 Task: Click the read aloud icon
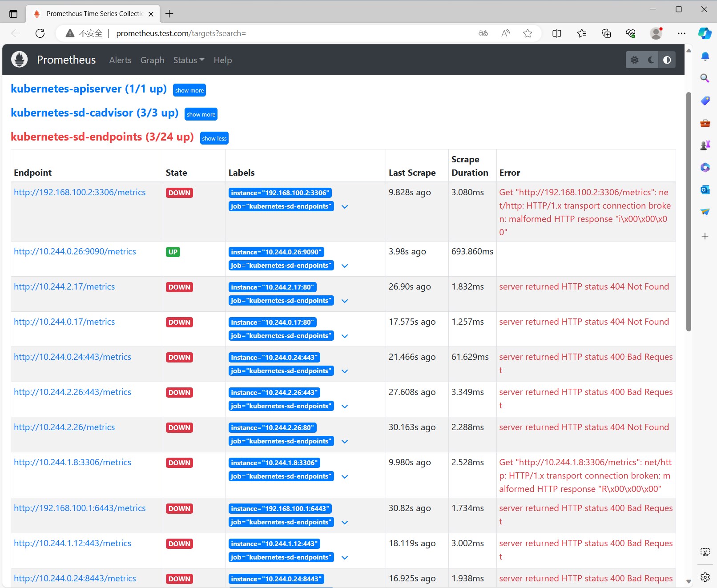(x=505, y=33)
